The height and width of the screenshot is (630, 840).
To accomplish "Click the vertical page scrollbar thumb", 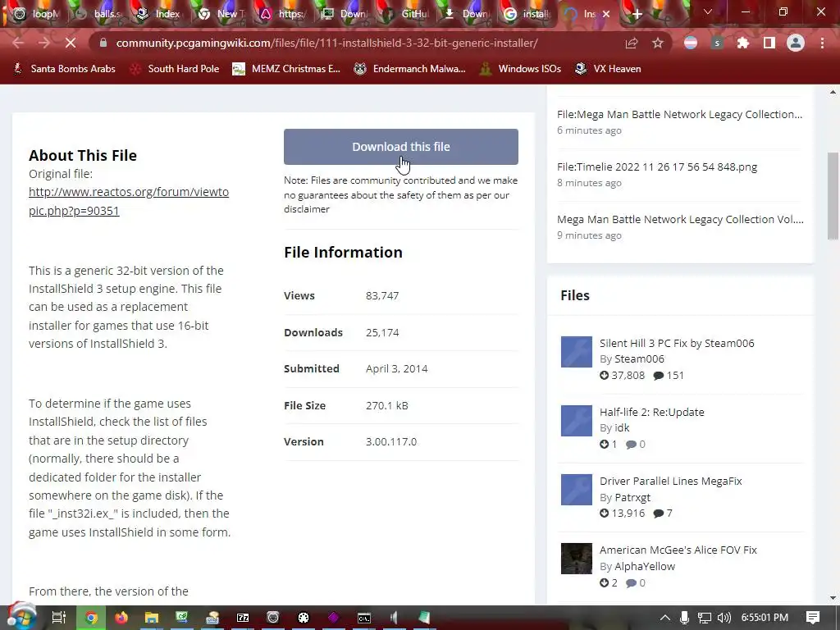I will point(833,196).
